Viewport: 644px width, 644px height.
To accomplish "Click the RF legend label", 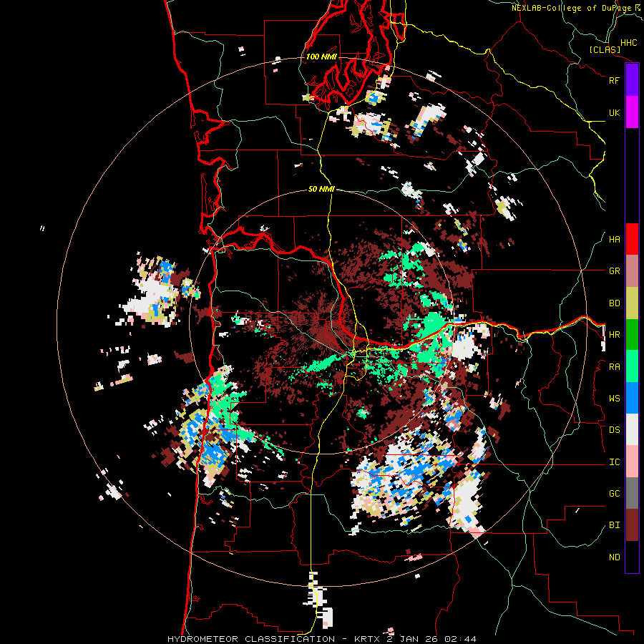I will pos(614,80).
